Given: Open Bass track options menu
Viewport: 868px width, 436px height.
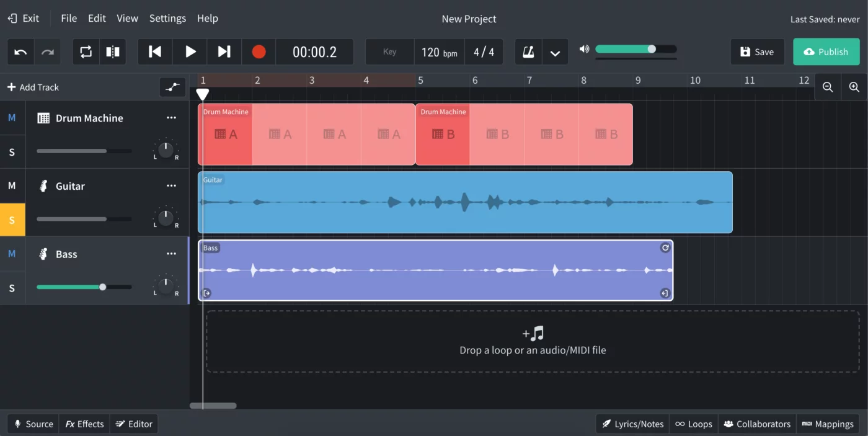Looking at the screenshot, I should click(171, 254).
